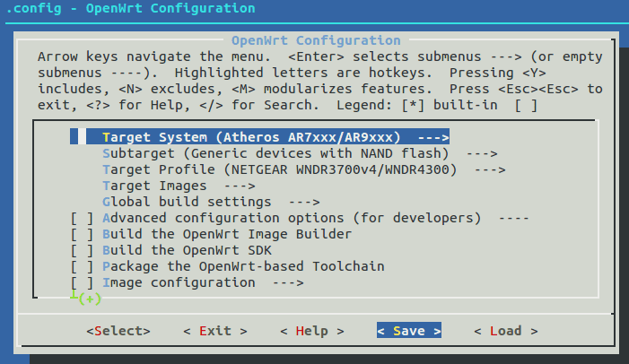The width and height of the screenshot is (629, 364).
Task: Click the Build the OpenWrt SDK label
Action: [x=187, y=250]
